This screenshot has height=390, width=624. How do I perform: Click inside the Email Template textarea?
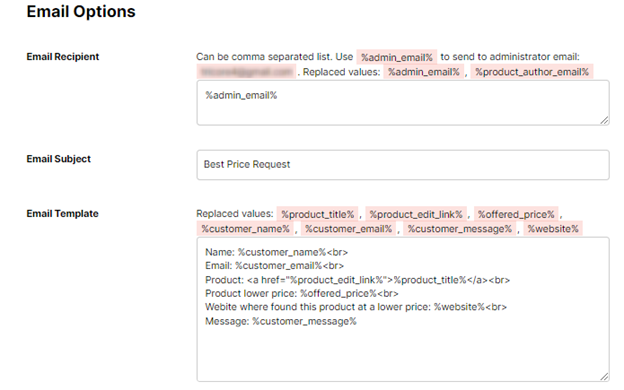click(403, 309)
